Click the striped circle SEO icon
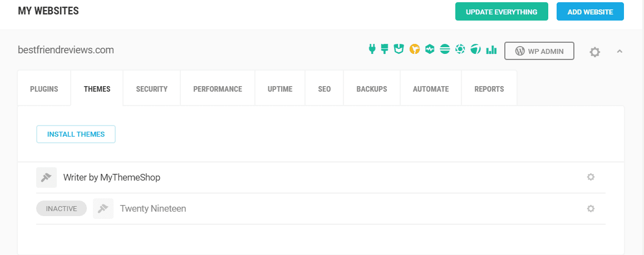 pos(445,49)
